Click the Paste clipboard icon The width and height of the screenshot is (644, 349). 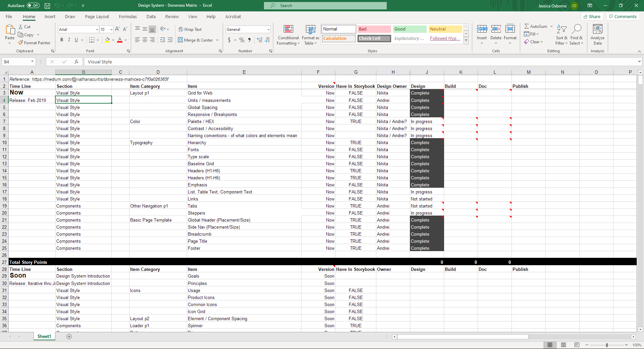[10, 30]
